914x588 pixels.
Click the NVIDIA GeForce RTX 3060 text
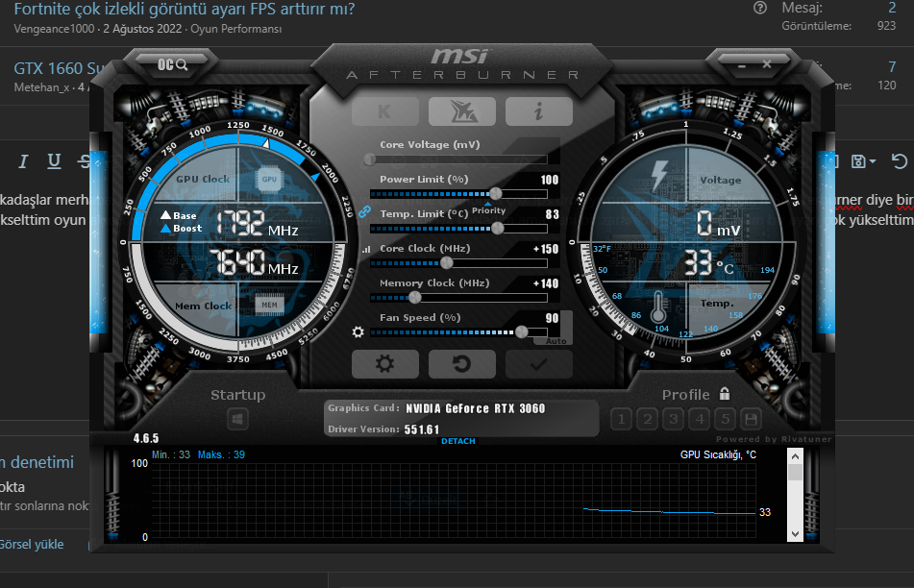(475, 408)
